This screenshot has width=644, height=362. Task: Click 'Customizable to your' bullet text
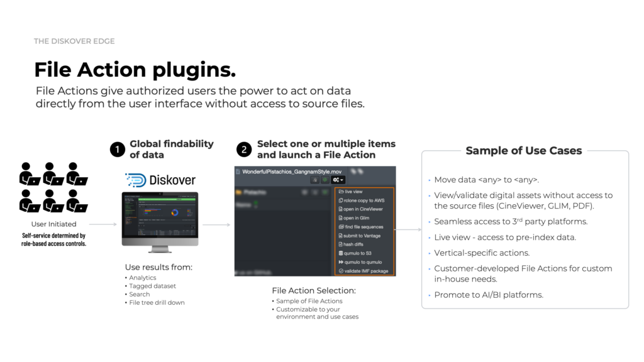(x=308, y=309)
